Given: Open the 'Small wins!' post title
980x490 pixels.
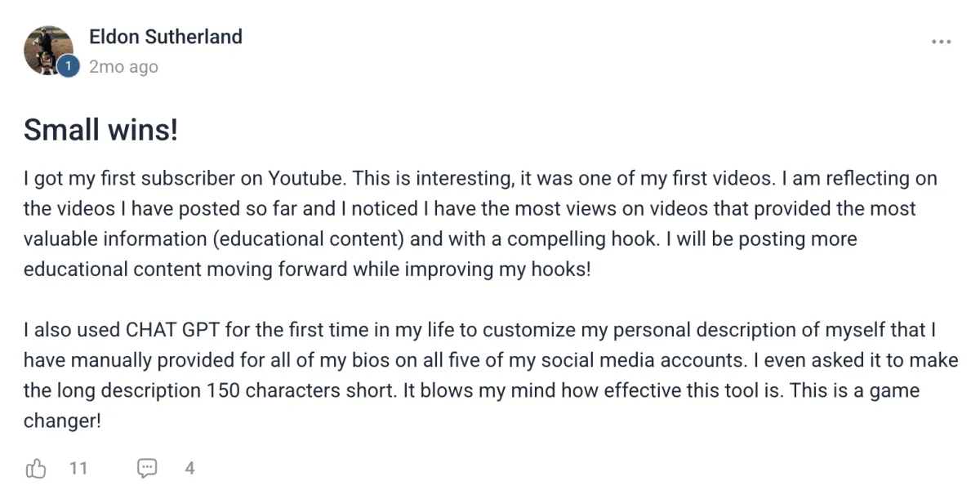Looking at the screenshot, I should pos(101,129).
